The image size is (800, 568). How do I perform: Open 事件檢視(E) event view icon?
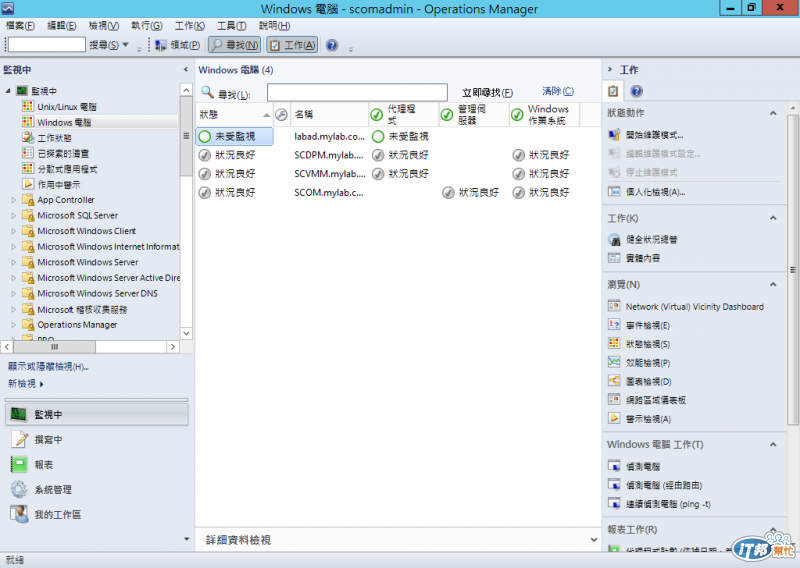pos(614,325)
